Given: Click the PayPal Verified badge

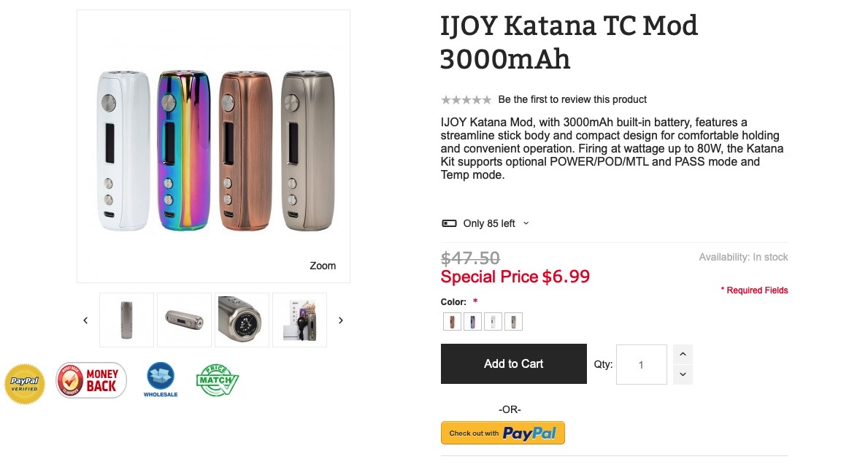Looking at the screenshot, I should click(x=25, y=384).
